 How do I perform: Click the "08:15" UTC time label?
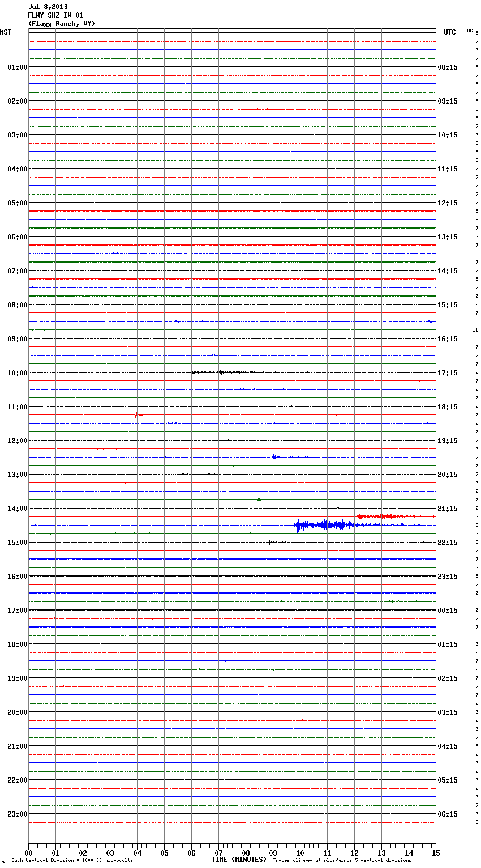pos(448,67)
